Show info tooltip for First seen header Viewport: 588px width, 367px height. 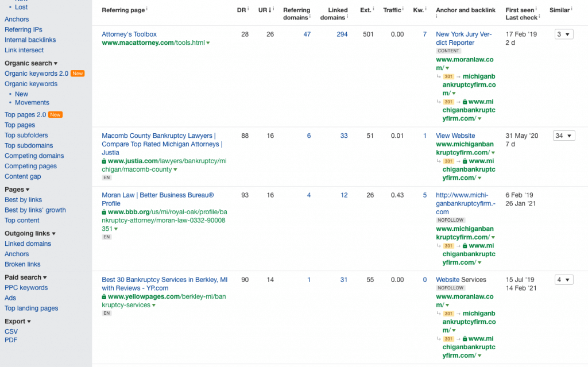[x=536, y=9]
